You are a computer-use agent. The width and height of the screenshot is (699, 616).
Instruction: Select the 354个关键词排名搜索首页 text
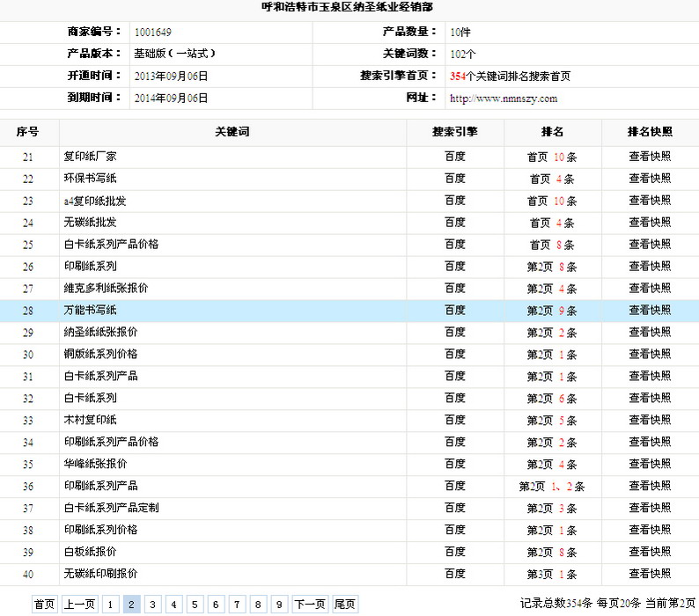[x=510, y=77]
